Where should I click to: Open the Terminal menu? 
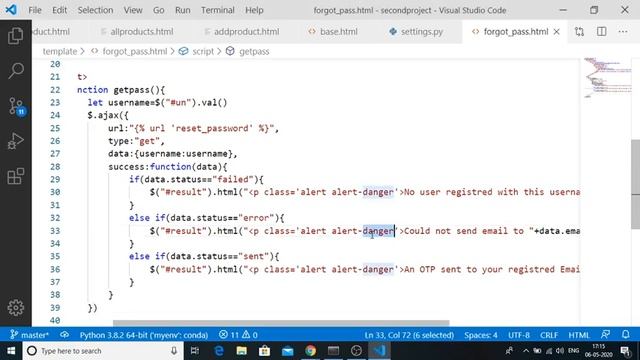(x=218, y=10)
